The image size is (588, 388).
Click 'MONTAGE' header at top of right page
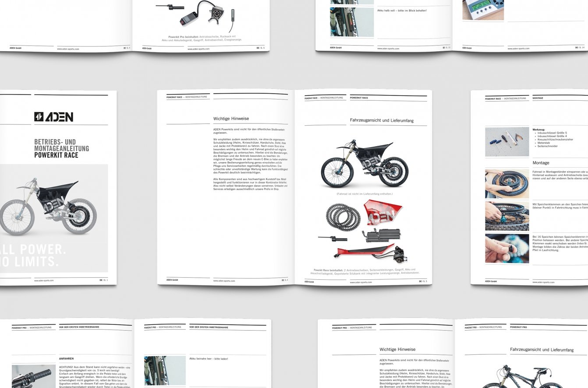click(x=538, y=98)
